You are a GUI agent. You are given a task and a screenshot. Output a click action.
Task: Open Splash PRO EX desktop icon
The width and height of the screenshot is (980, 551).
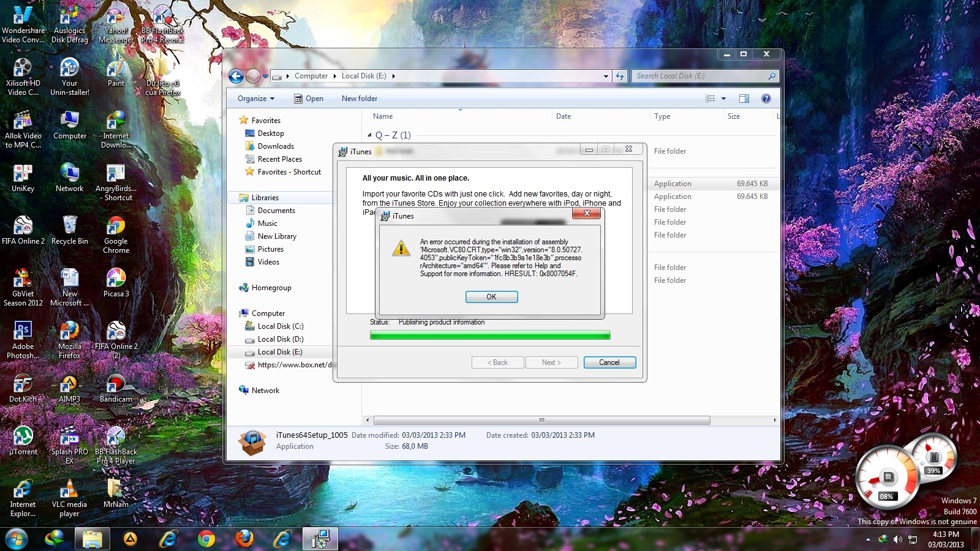pos(70,446)
